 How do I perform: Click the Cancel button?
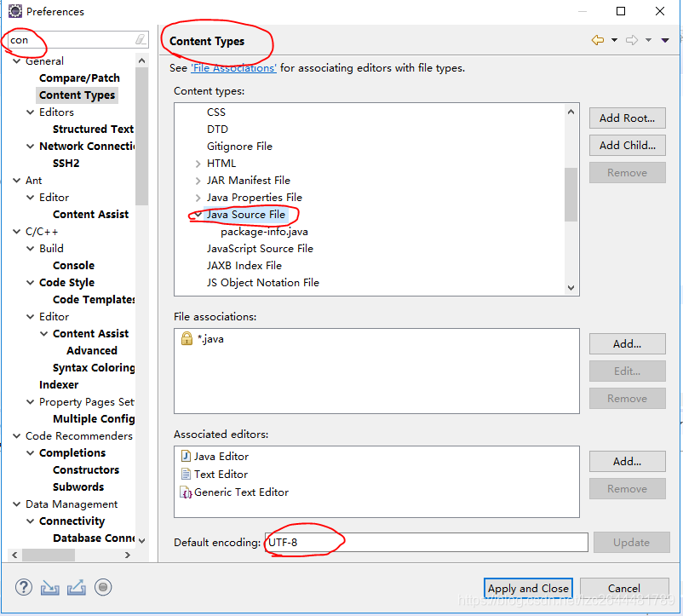[624, 588]
